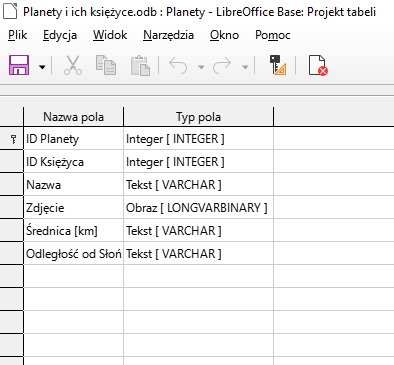Open the Pomoc menu
Image resolution: width=394 pixels, height=365 pixels.
point(273,35)
